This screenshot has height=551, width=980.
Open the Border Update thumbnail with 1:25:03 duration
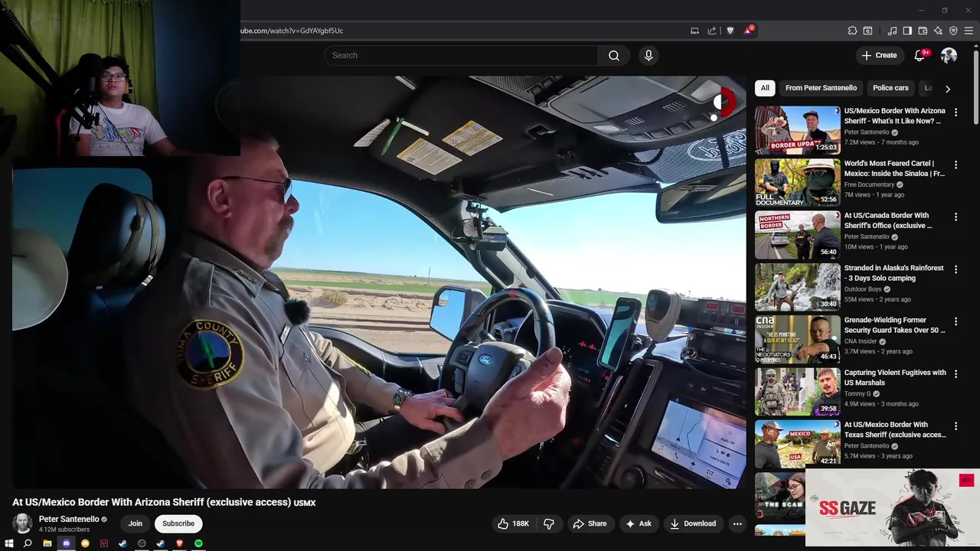pos(798,130)
